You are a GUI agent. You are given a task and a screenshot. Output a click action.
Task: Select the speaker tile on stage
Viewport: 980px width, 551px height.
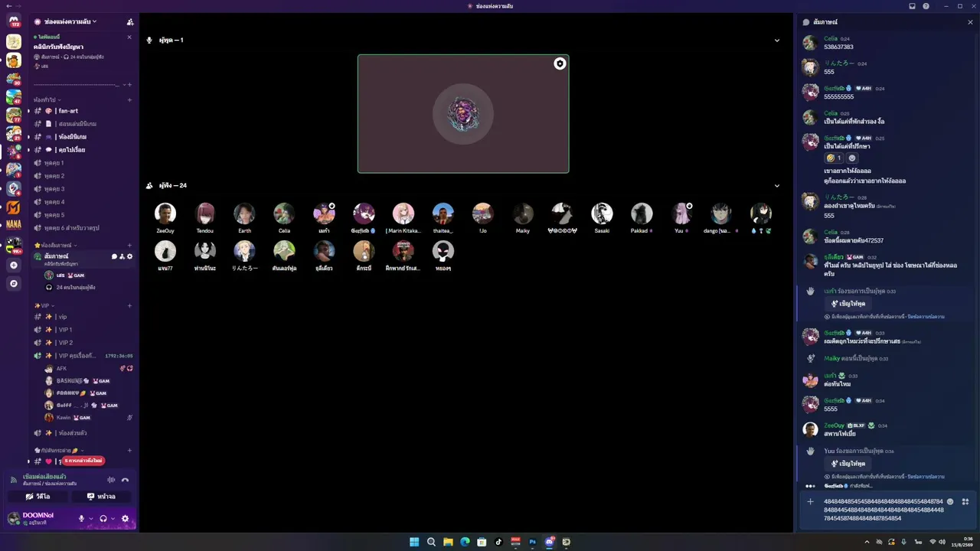point(463,114)
